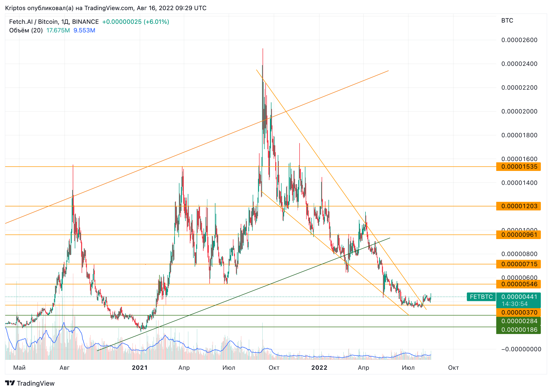The image size is (552, 392).
Task: Click the 2021 time axis label
Action: [140, 368]
